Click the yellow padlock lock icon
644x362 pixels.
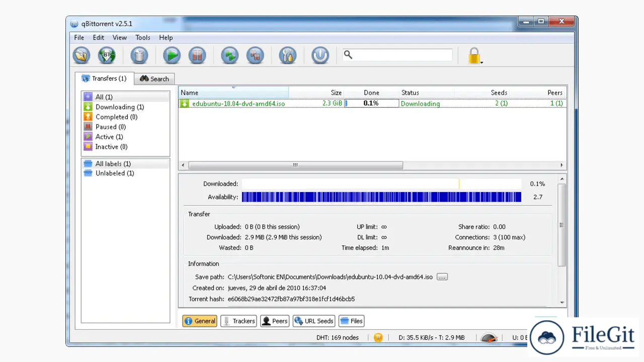tap(473, 55)
